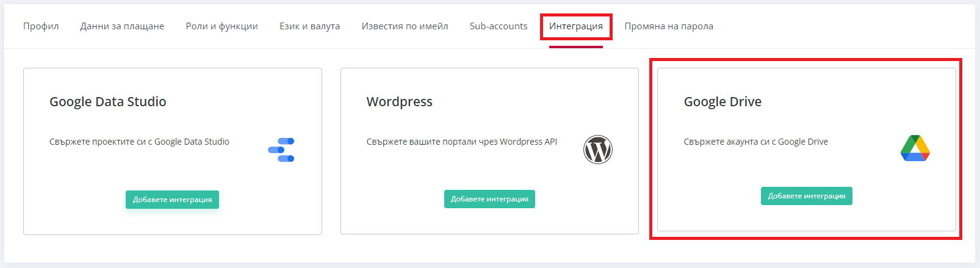This screenshot has height=268, width=980.
Task: Click the Google Drive card title
Action: [x=722, y=102]
